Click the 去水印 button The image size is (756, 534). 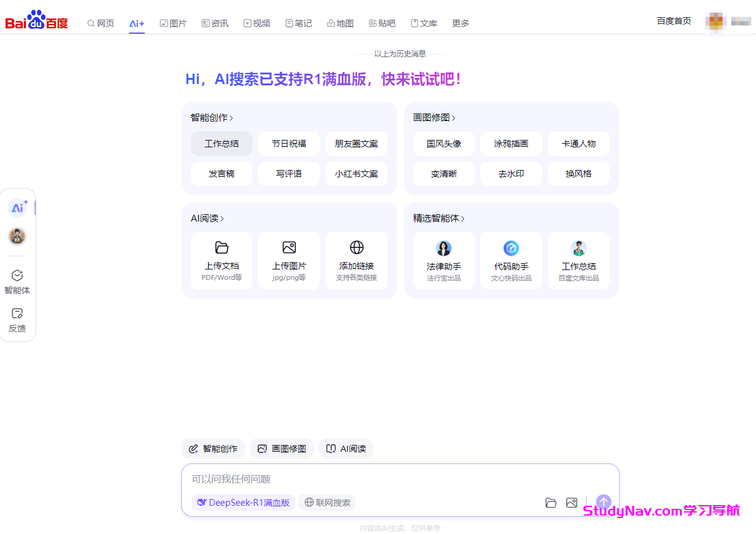coord(511,174)
